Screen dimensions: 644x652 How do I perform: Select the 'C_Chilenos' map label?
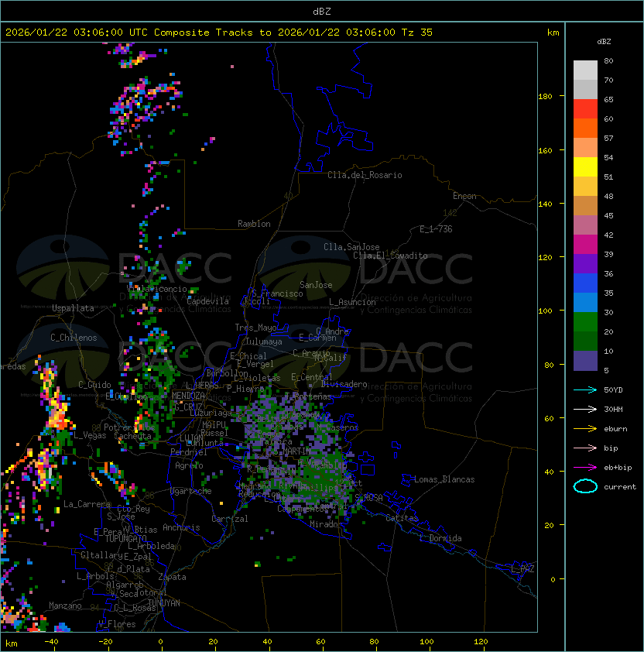coord(74,338)
